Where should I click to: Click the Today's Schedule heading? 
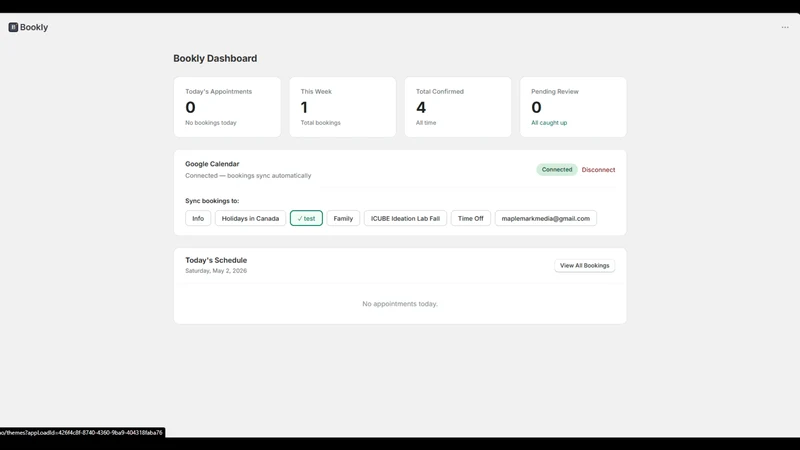[216, 260]
